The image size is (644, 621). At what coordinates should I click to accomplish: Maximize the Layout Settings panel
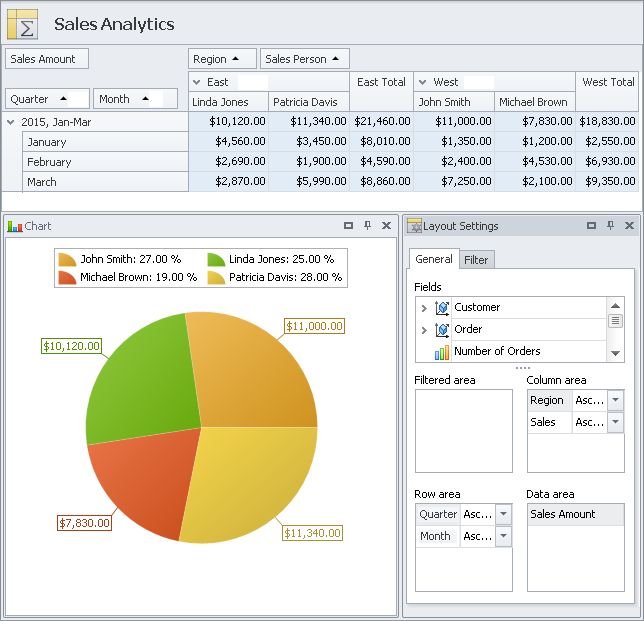(x=591, y=226)
